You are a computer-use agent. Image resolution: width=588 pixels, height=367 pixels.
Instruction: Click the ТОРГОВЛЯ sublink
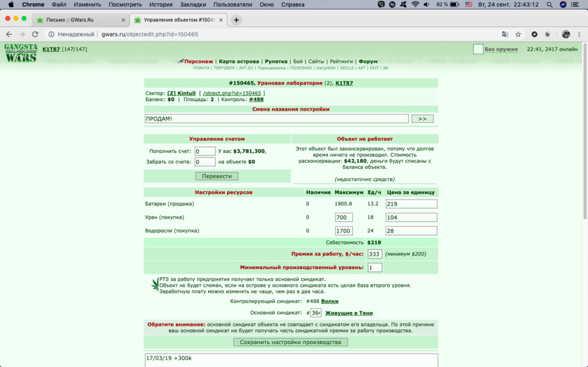(224, 68)
